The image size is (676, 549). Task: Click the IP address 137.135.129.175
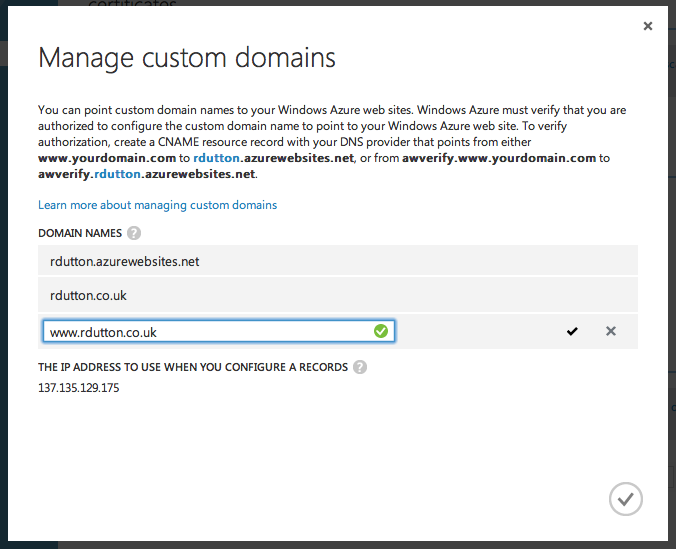78,388
